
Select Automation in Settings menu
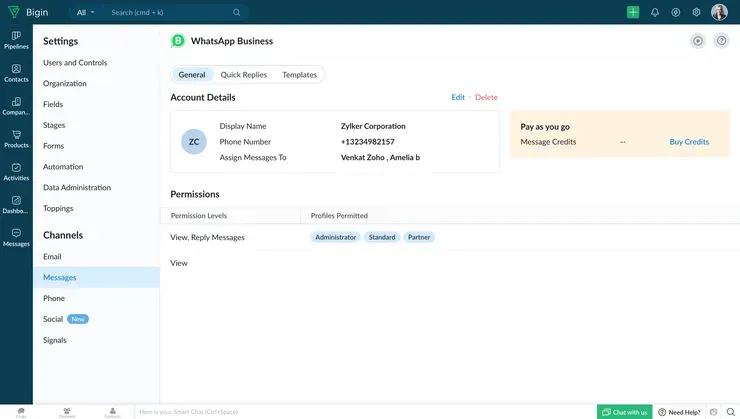[x=63, y=167]
